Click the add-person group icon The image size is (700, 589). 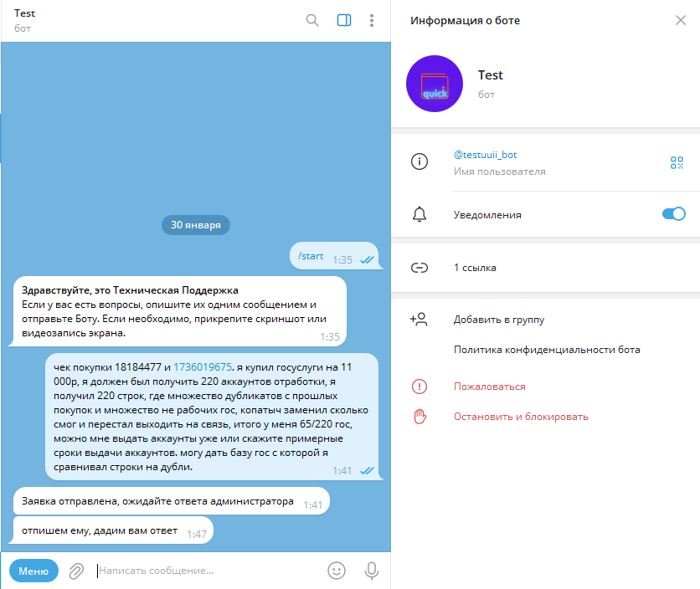pyautogui.click(x=419, y=320)
